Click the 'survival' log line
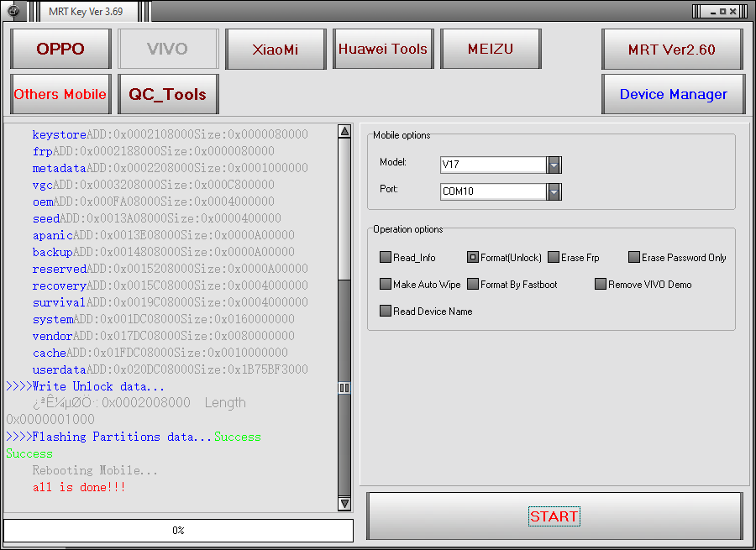 (x=171, y=303)
